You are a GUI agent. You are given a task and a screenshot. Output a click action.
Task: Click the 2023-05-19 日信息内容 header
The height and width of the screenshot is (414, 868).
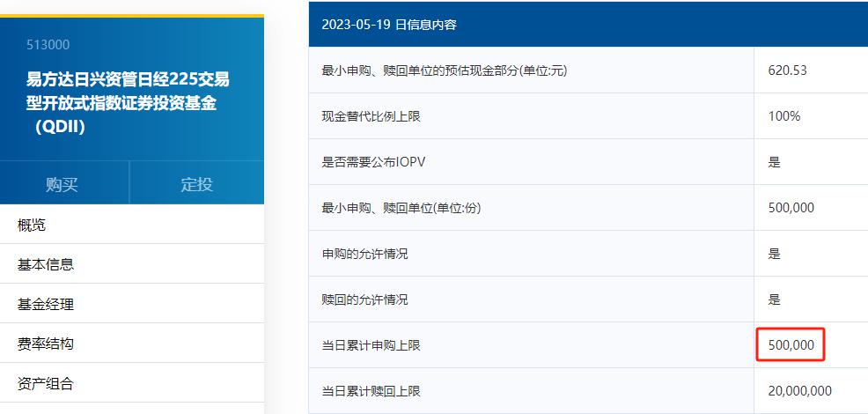click(388, 25)
